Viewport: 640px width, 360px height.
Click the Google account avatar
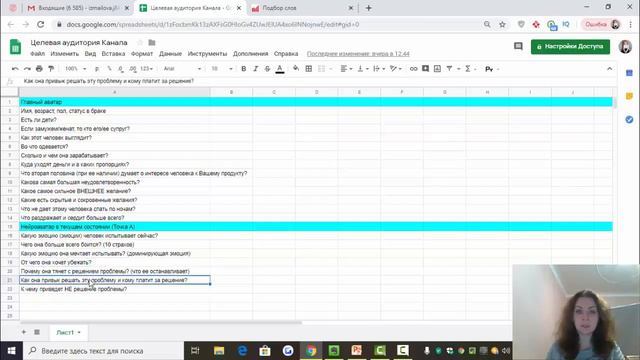click(x=625, y=47)
